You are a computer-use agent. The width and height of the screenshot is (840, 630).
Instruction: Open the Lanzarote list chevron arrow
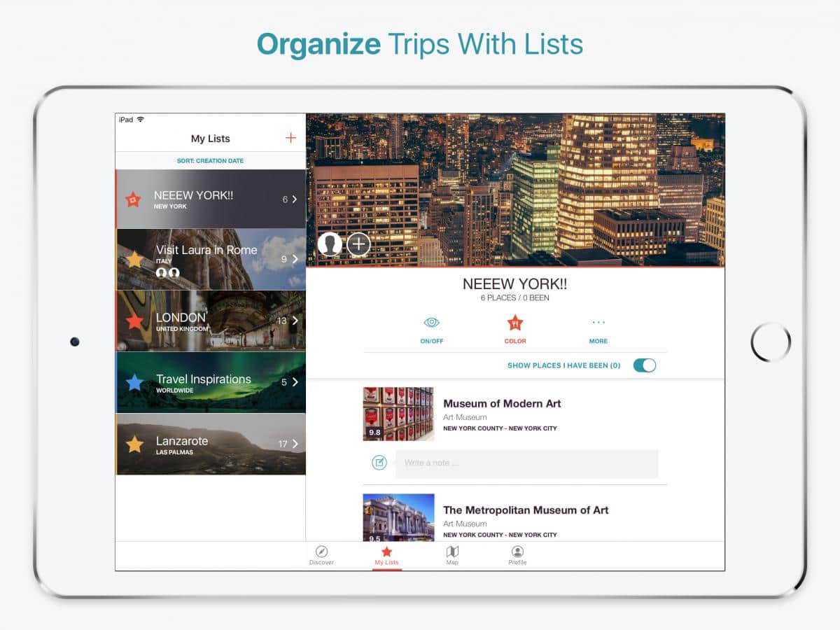click(295, 444)
